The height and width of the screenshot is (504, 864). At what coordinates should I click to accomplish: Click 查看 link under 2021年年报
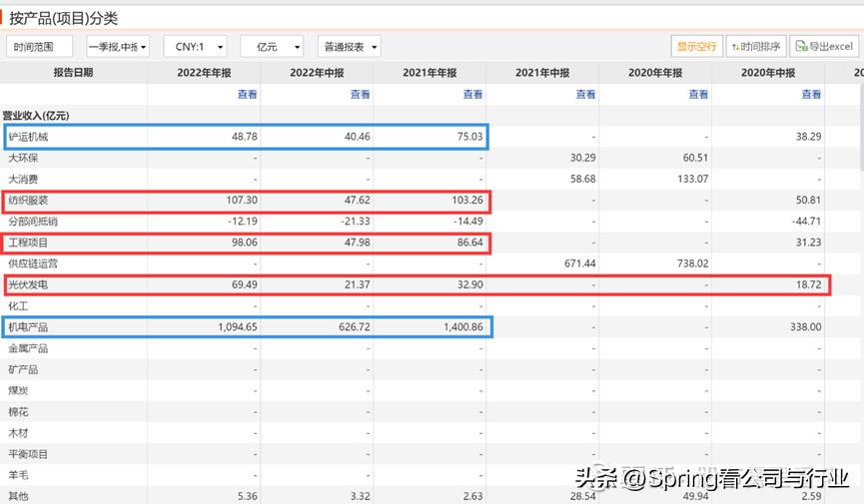(x=472, y=94)
